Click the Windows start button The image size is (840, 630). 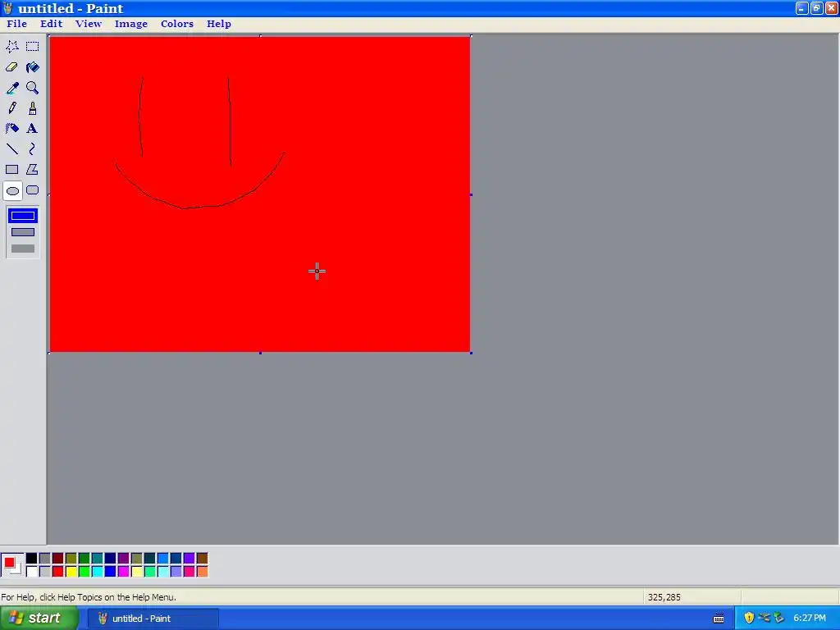pos(39,619)
